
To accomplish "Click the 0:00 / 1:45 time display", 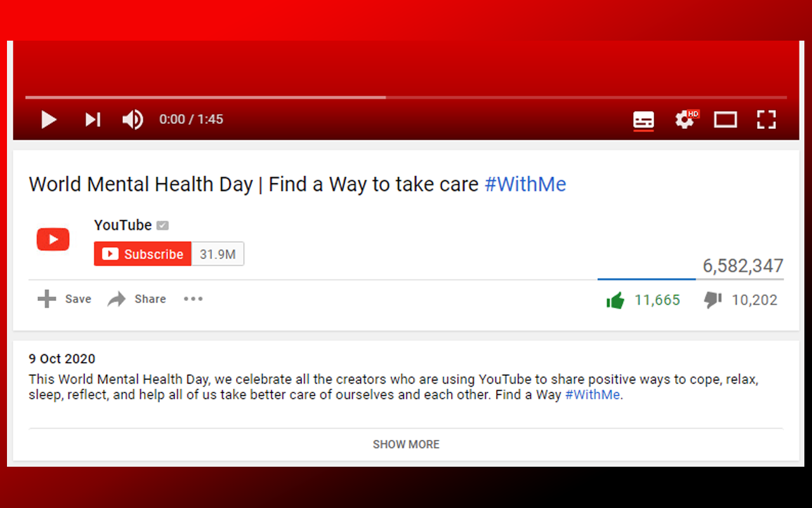I will point(191,119).
